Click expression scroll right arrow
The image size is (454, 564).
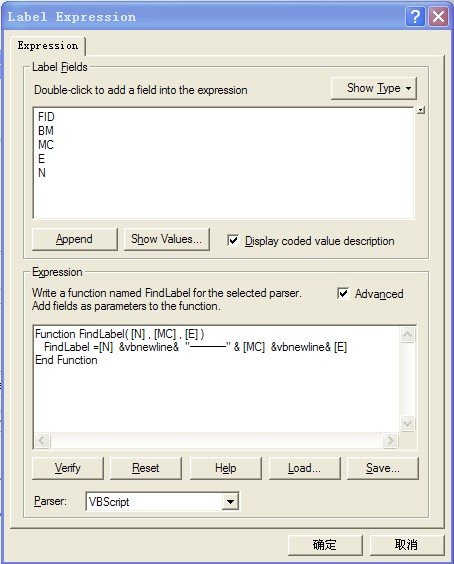tap(390, 440)
